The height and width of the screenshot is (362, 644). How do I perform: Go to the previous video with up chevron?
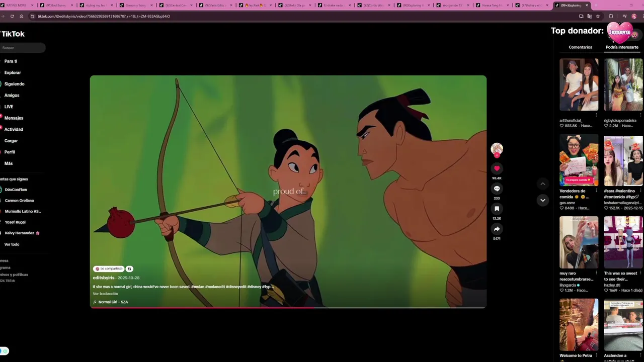point(542,184)
